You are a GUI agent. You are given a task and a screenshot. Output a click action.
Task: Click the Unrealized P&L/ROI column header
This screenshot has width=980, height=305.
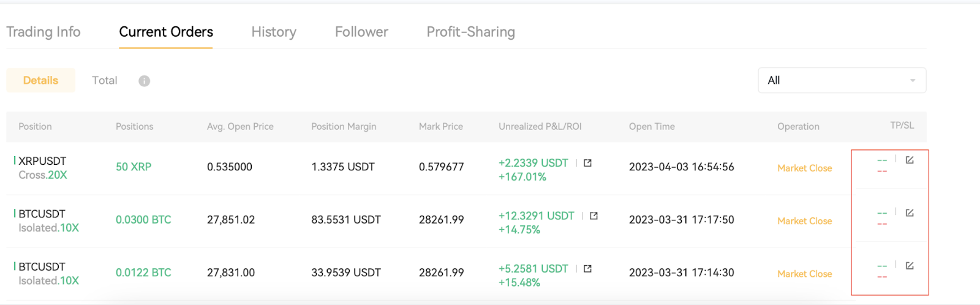coord(540,126)
